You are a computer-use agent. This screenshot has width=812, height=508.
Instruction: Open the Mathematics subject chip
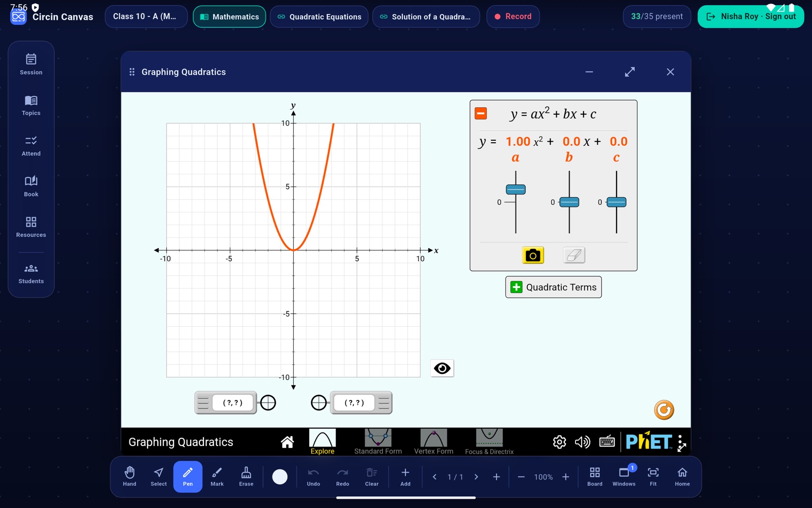tap(229, 17)
